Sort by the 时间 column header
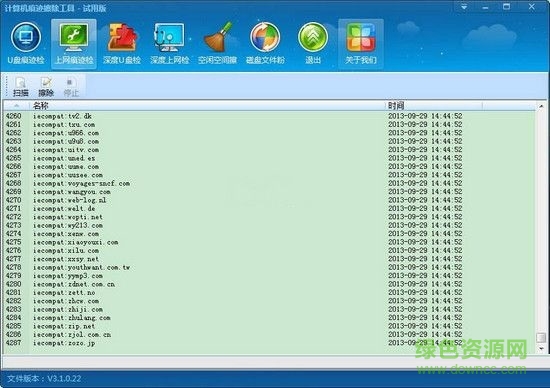Viewport: 550px width, 388px height. click(x=434, y=106)
